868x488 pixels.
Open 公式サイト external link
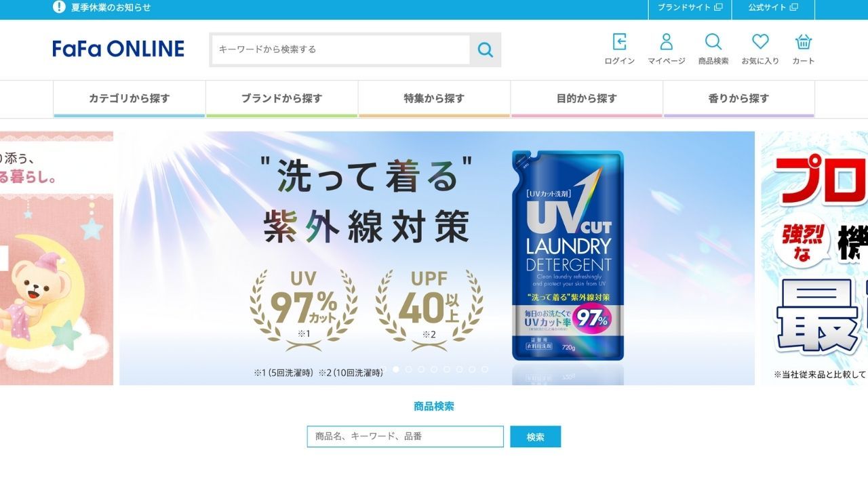click(773, 7)
